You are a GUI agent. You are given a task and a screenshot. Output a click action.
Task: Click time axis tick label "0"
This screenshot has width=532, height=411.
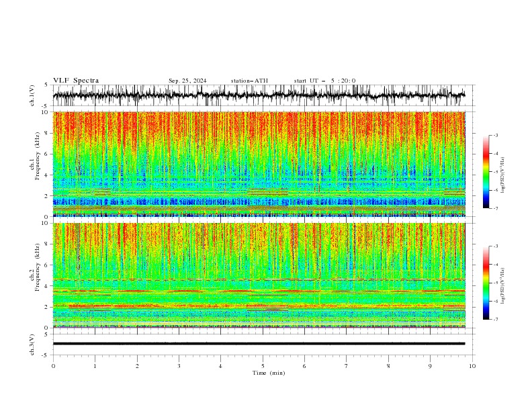[53, 366]
